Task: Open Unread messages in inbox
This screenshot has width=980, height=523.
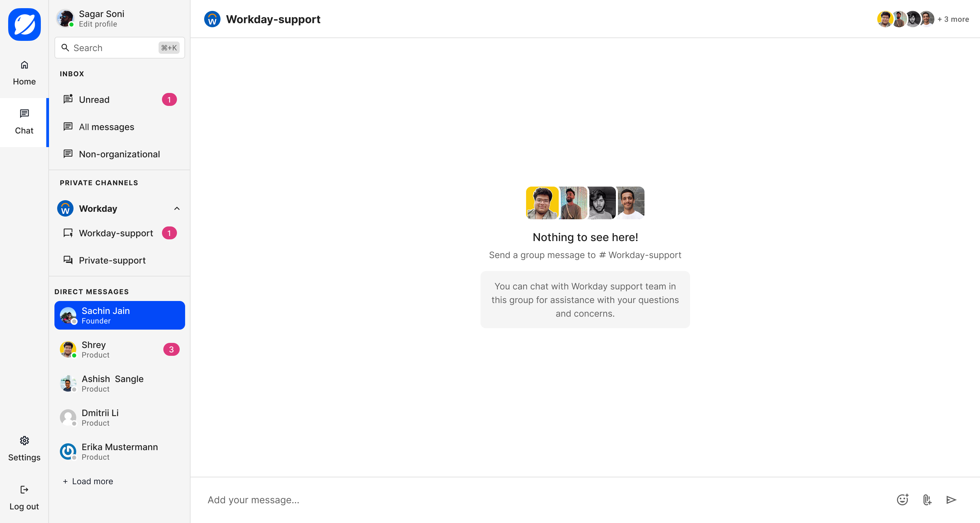Action: tap(119, 99)
